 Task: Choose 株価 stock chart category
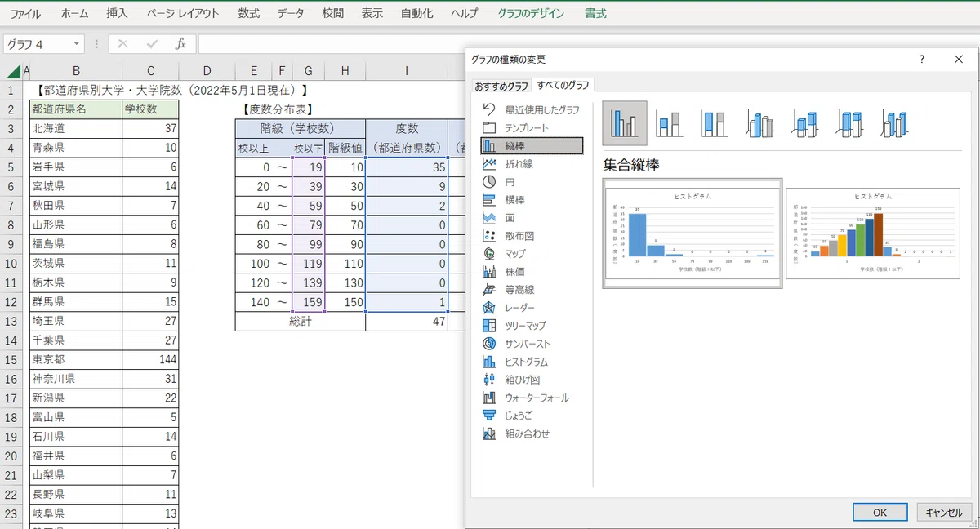tap(532, 271)
